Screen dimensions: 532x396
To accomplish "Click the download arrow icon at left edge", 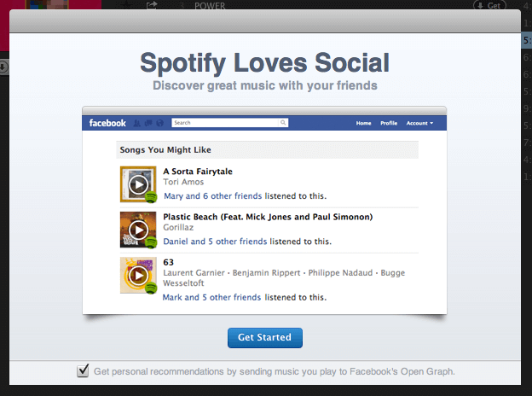I will [3, 67].
